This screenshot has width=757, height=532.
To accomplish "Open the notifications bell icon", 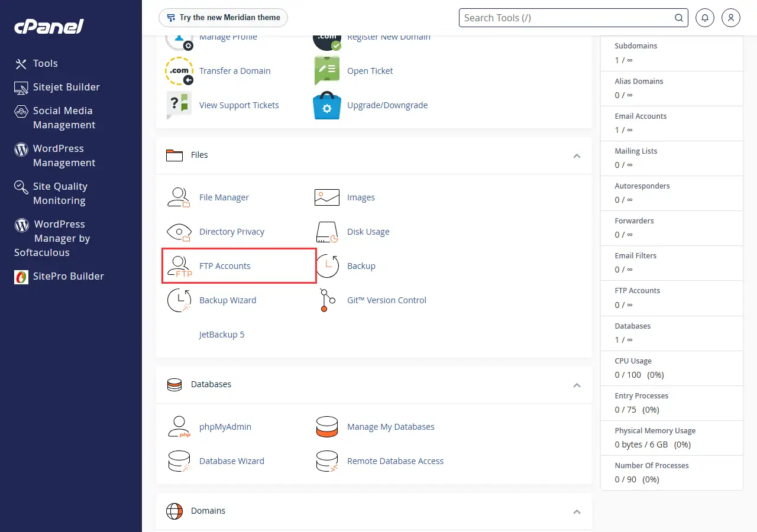I will tap(705, 18).
